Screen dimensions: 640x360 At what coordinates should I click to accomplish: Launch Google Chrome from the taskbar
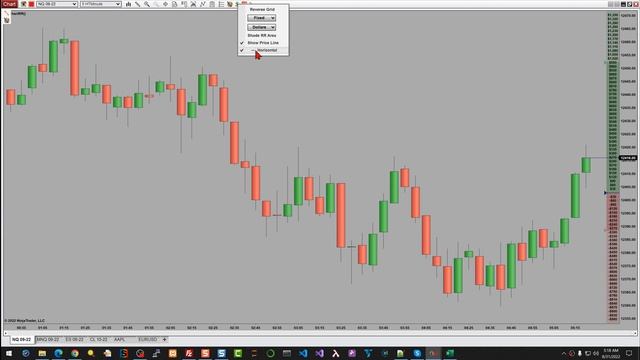tap(75, 353)
